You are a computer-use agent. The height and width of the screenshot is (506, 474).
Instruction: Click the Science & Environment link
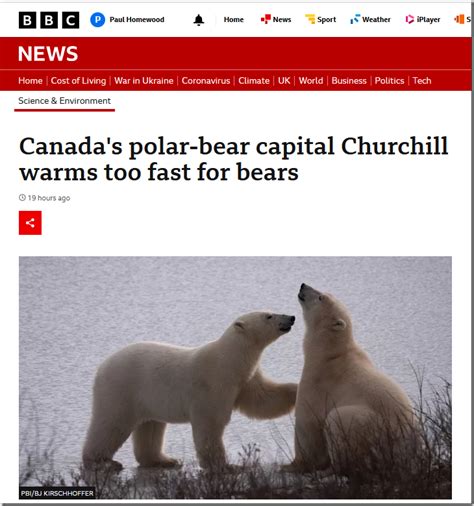tap(64, 101)
